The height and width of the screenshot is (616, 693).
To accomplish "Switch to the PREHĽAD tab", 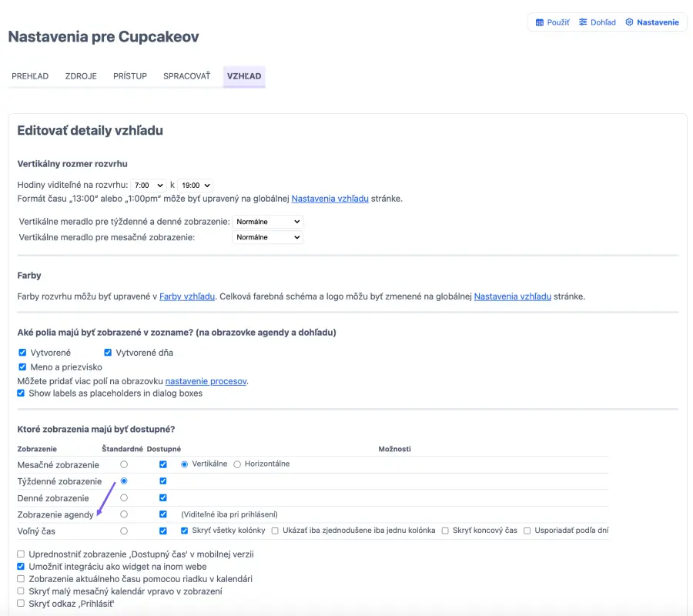I will [30, 76].
